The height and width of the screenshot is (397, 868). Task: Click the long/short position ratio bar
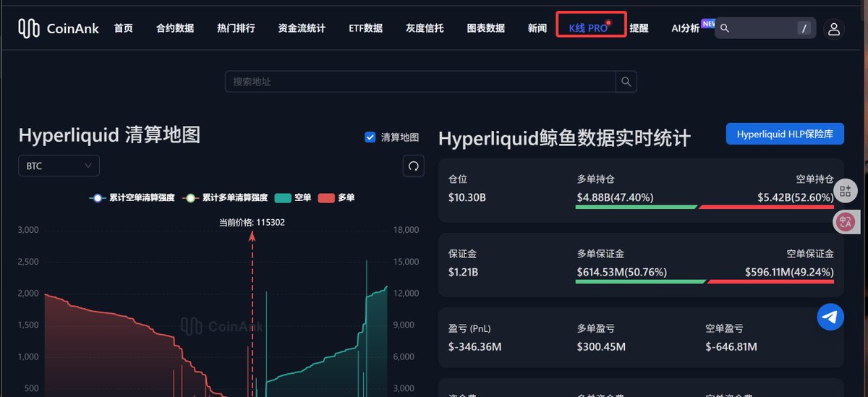point(705,207)
